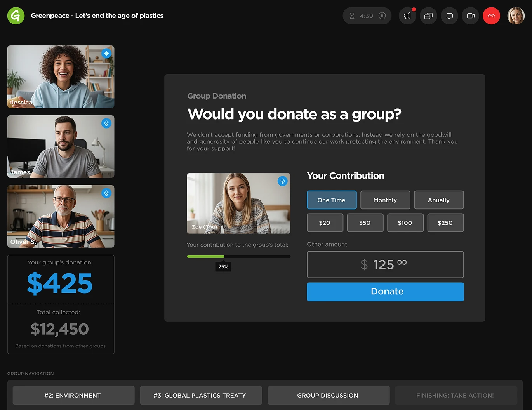Open the user profile avatar
Screen dimensions: 532x410
pyautogui.click(x=516, y=16)
